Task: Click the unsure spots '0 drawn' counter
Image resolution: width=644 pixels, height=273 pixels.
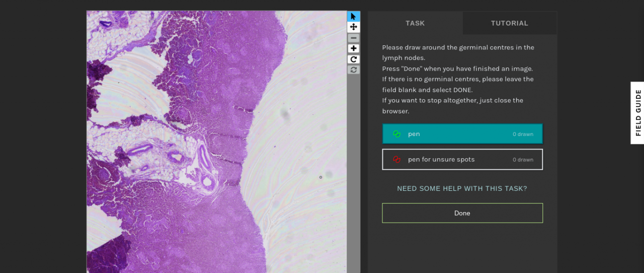Action: (523, 160)
